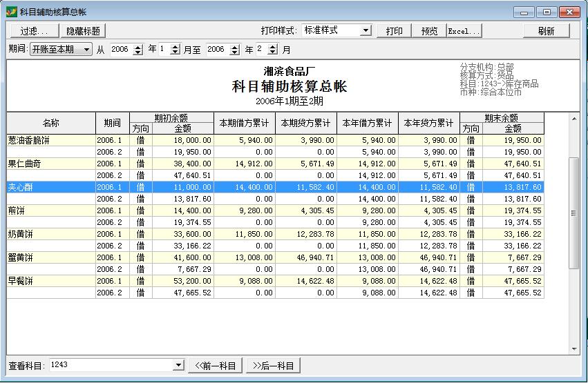Go to previous account with 前一科目
Image resolution: width=588 pixels, height=383 pixels.
(x=215, y=366)
